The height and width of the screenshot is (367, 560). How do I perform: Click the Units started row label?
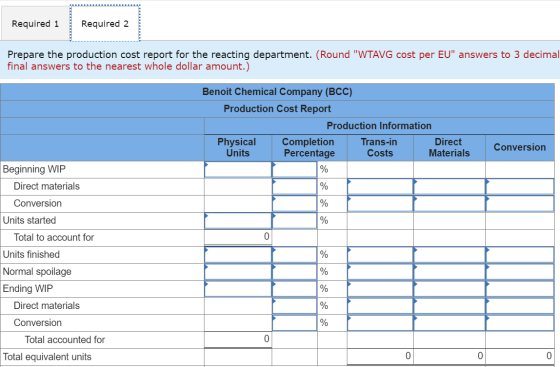click(x=29, y=221)
